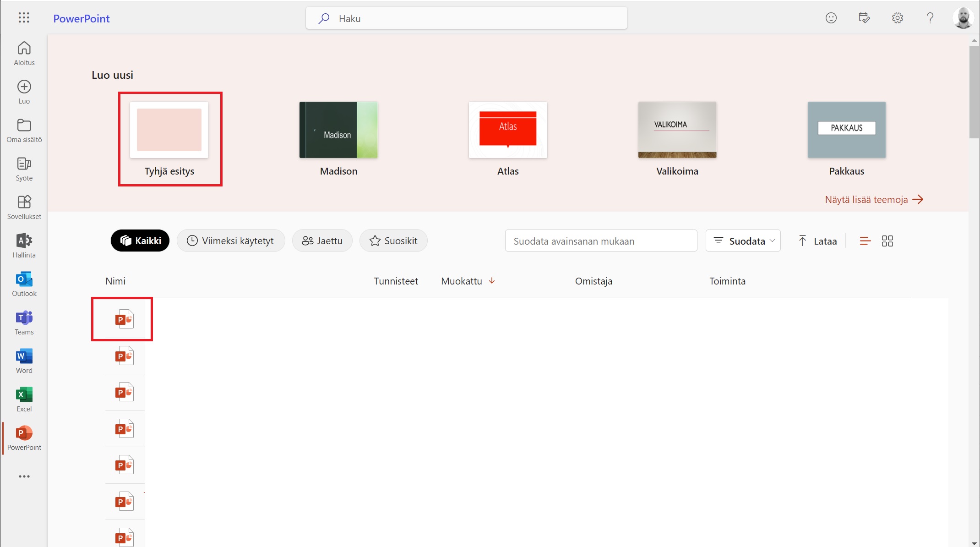
Task: Launch Word from the sidebar
Action: tap(24, 361)
